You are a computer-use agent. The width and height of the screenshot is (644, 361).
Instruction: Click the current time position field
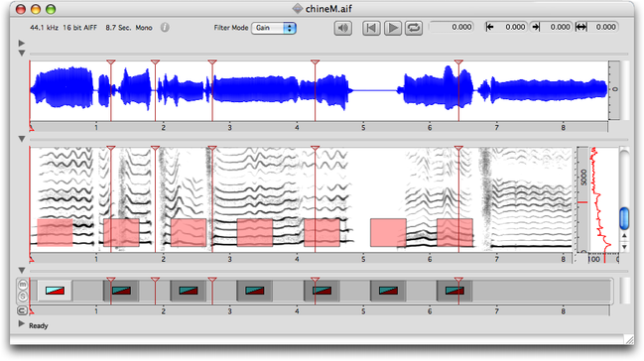(451, 27)
